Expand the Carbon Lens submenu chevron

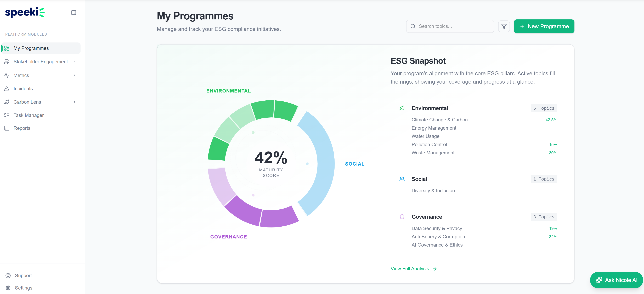(75, 102)
